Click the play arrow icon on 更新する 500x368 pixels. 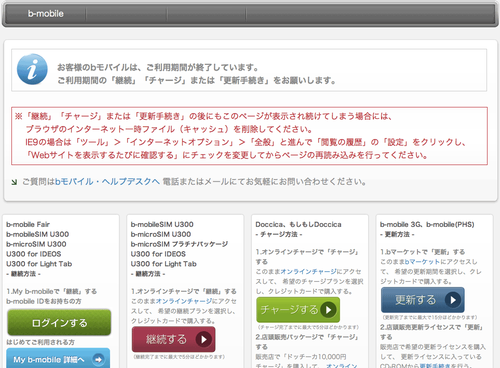coord(453,300)
